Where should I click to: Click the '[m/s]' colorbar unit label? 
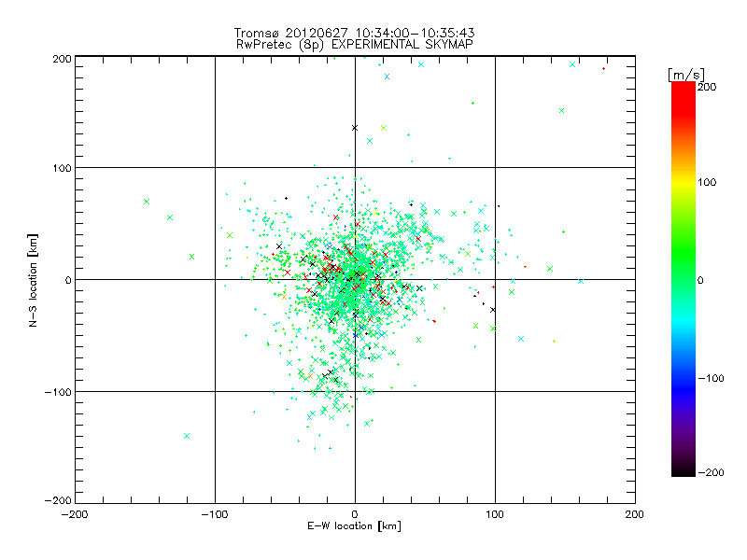[686, 75]
